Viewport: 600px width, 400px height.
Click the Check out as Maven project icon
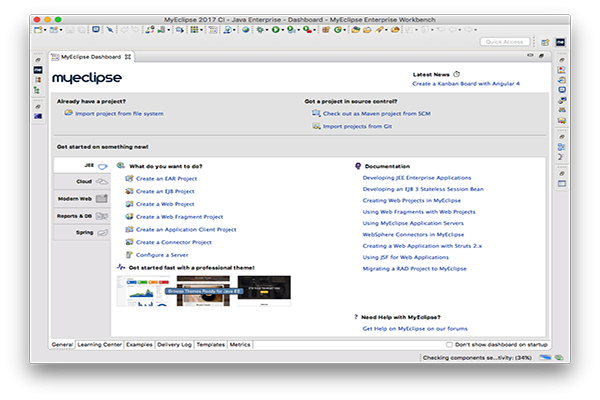tap(315, 114)
